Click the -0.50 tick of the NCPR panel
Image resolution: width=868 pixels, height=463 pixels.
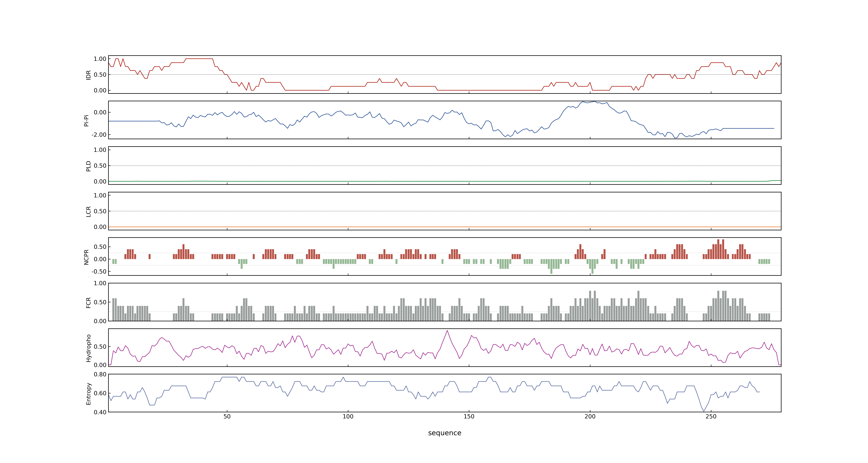[x=99, y=271]
